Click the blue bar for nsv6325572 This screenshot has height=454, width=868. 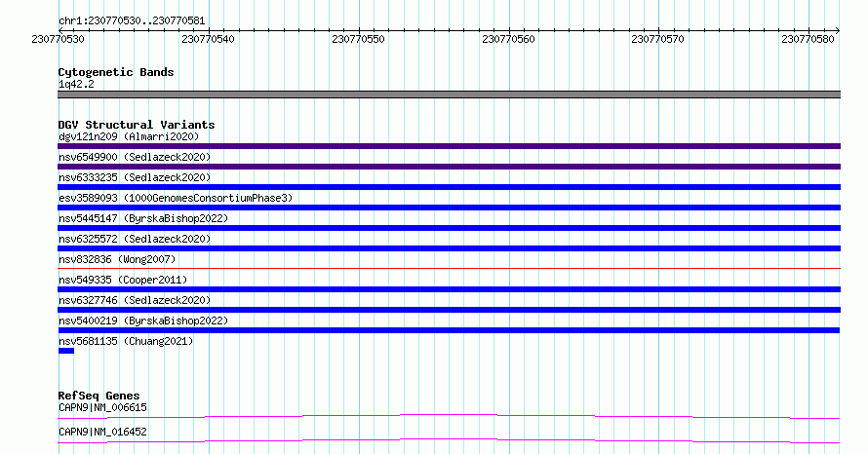(449, 248)
